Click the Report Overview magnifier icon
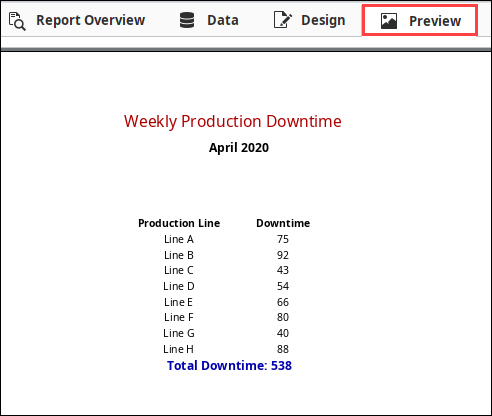 coord(17,21)
